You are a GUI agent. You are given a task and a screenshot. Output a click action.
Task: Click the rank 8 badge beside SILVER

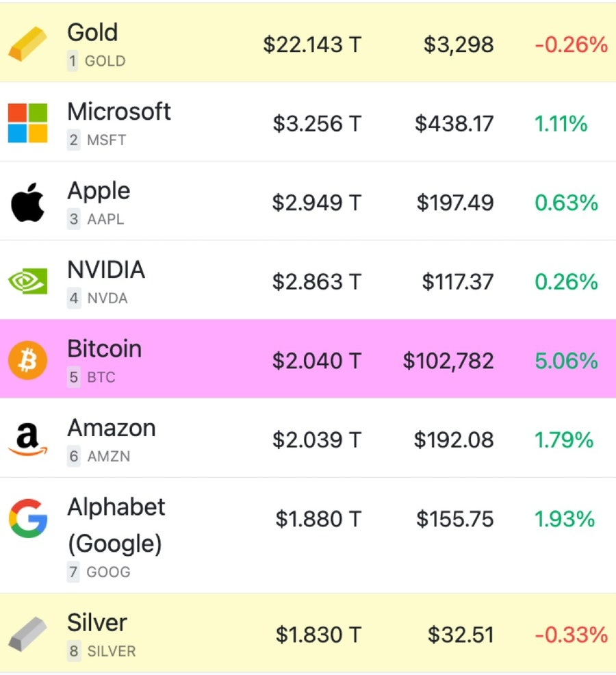(74, 651)
